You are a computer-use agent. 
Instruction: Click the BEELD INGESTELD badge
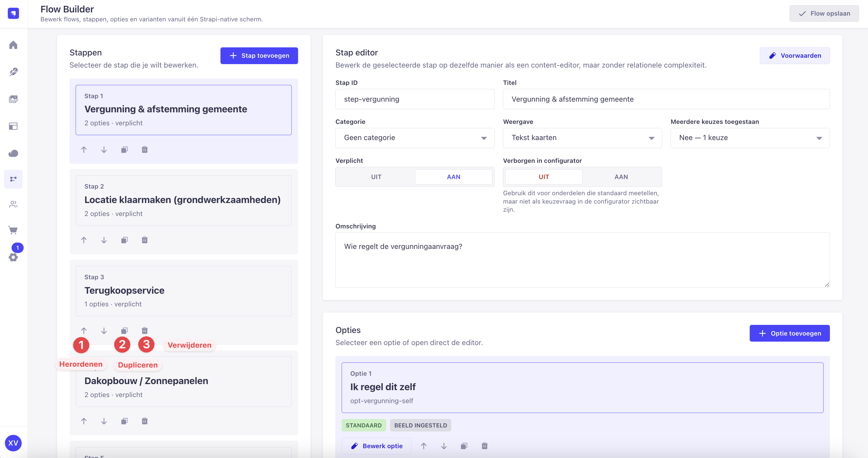(x=420, y=425)
